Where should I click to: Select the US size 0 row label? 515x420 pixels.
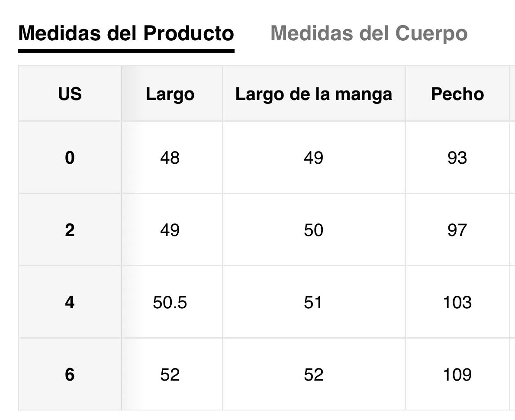70,158
